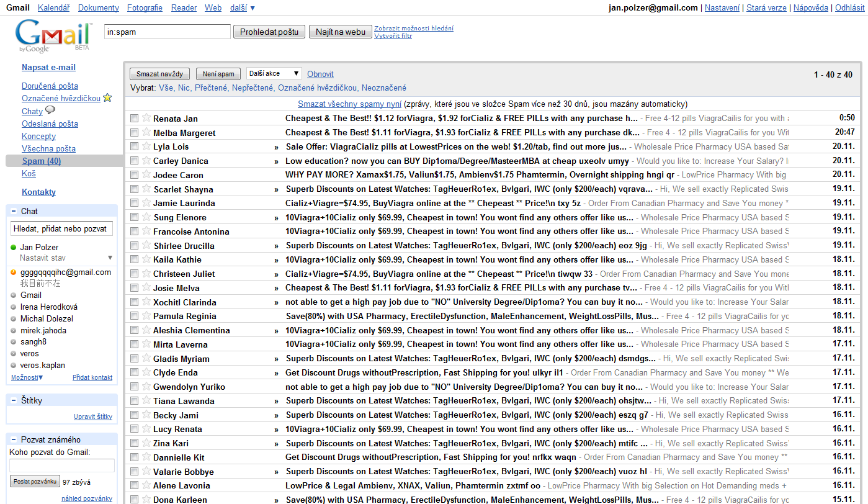
Task: Check the box for Scarlet Shayna message
Action: (x=135, y=189)
